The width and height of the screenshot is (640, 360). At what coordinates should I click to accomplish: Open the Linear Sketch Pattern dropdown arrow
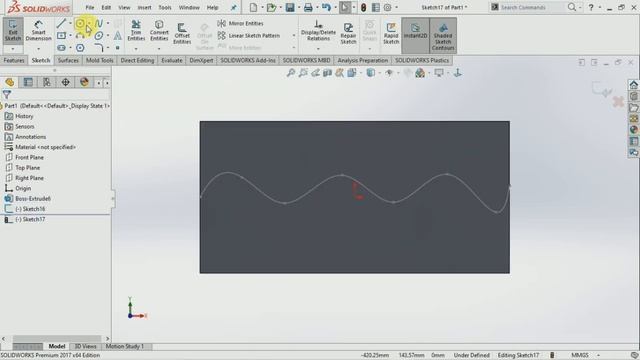tap(293, 36)
